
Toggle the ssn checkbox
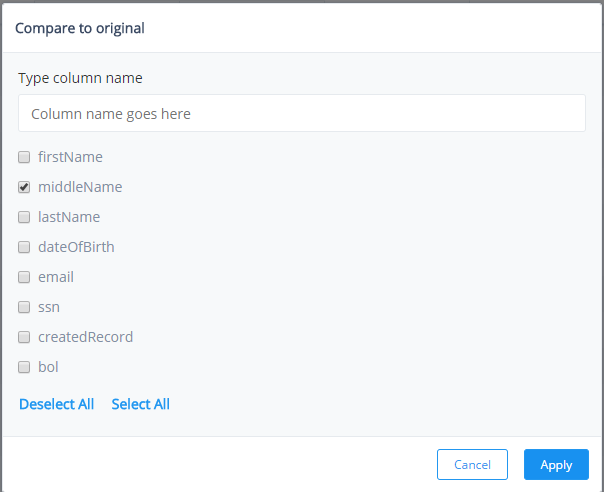pos(24,307)
